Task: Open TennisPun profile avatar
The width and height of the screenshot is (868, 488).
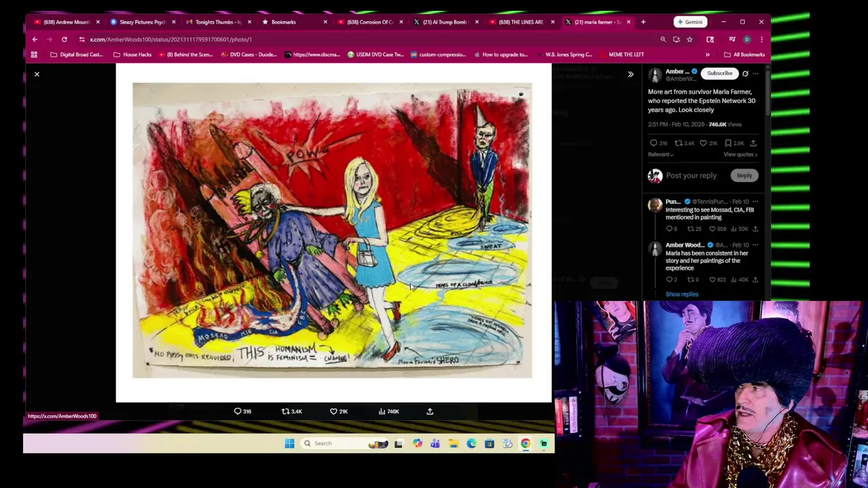Action: pos(655,205)
